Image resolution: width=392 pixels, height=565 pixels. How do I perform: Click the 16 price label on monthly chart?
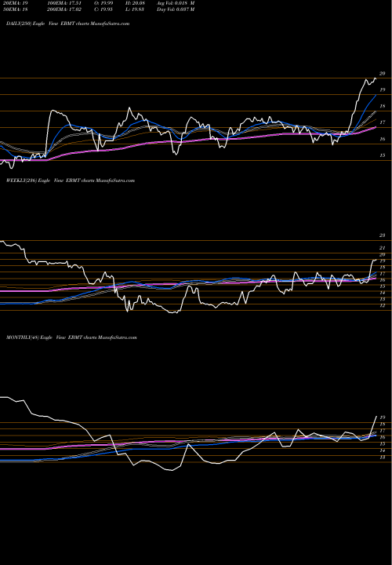coord(383,437)
